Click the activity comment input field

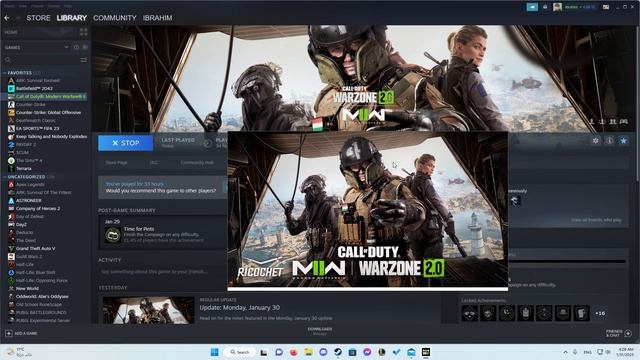[161, 271]
